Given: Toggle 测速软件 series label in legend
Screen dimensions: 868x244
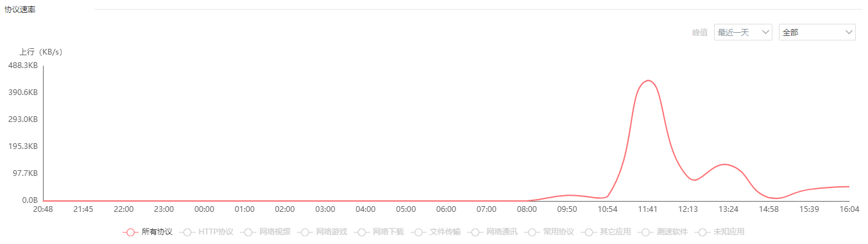Looking at the screenshot, I should tap(672, 232).
